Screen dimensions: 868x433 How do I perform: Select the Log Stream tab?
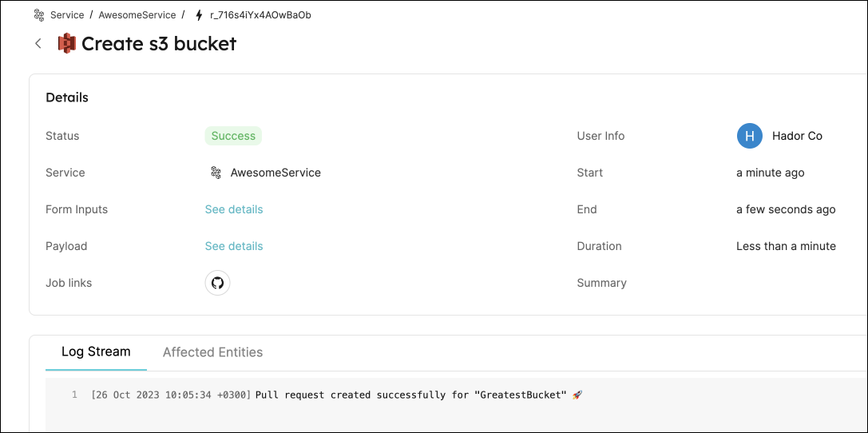click(x=96, y=352)
